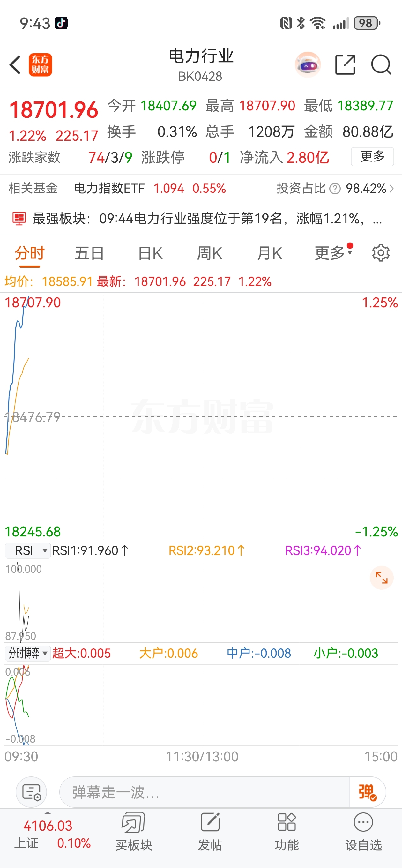
Task: Open the AI robot assistant icon
Action: point(307,65)
